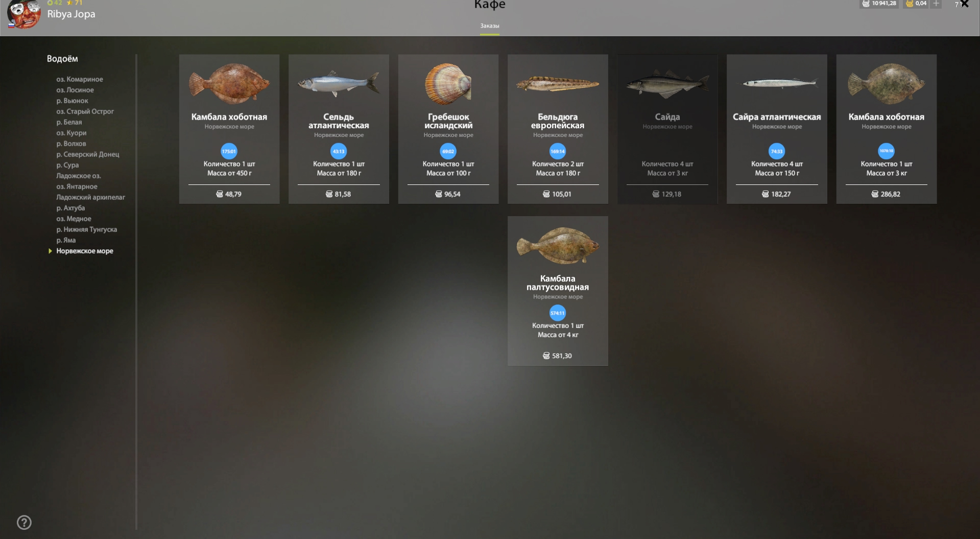Image resolution: width=980 pixels, height=539 pixels.
Task: Click the gold coins balance icon
Action: pos(909,4)
